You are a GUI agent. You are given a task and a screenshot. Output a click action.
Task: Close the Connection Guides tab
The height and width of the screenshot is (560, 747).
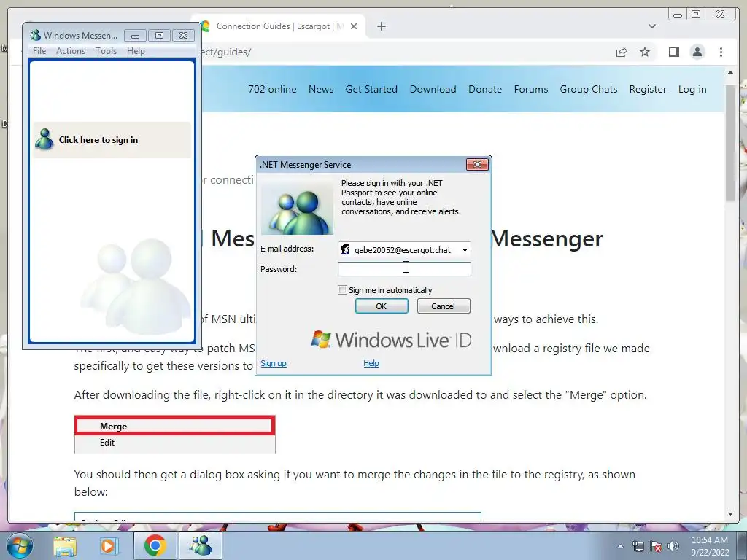[x=354, y=26]
